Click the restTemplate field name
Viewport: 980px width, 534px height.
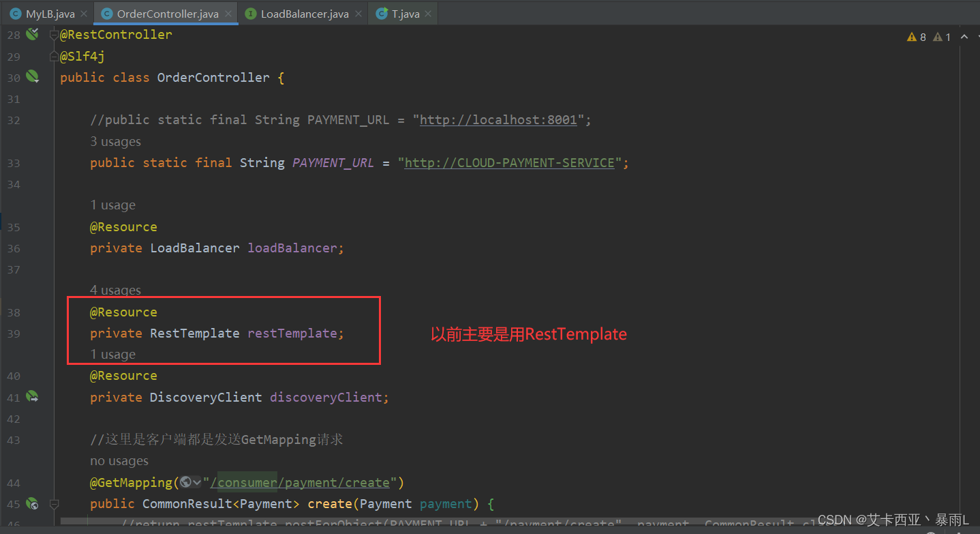click(292, 333)
